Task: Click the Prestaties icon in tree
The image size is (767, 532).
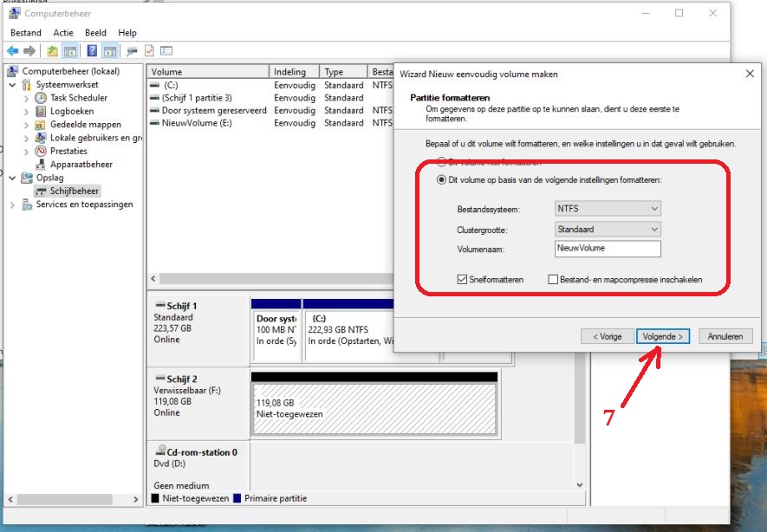Action: pyautogui.click(x=42, y=151)
